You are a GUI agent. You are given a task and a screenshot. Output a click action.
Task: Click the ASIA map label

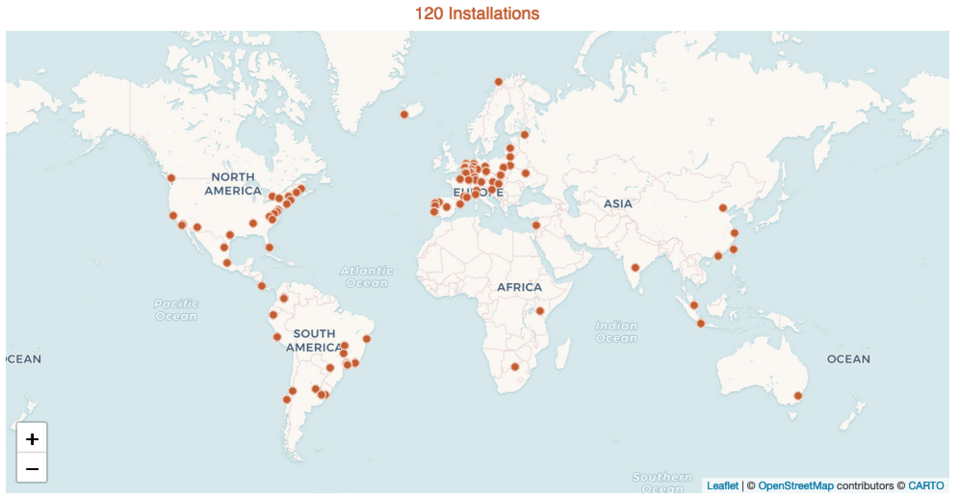(x=618, y=203)
